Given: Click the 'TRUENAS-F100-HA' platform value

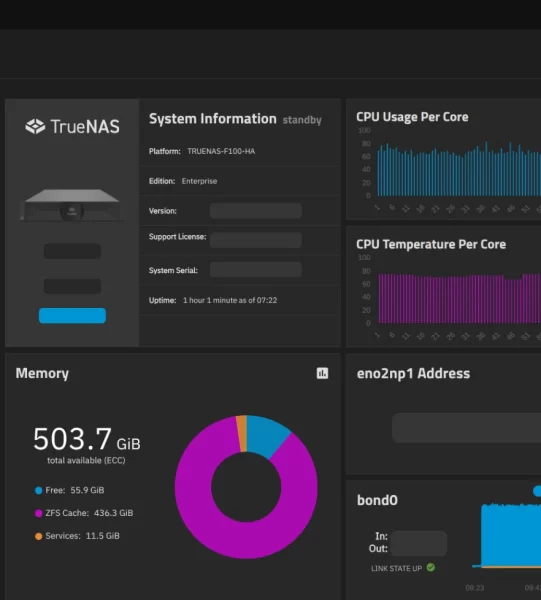Looking at the screenshot, I should (x=221, y=151).
